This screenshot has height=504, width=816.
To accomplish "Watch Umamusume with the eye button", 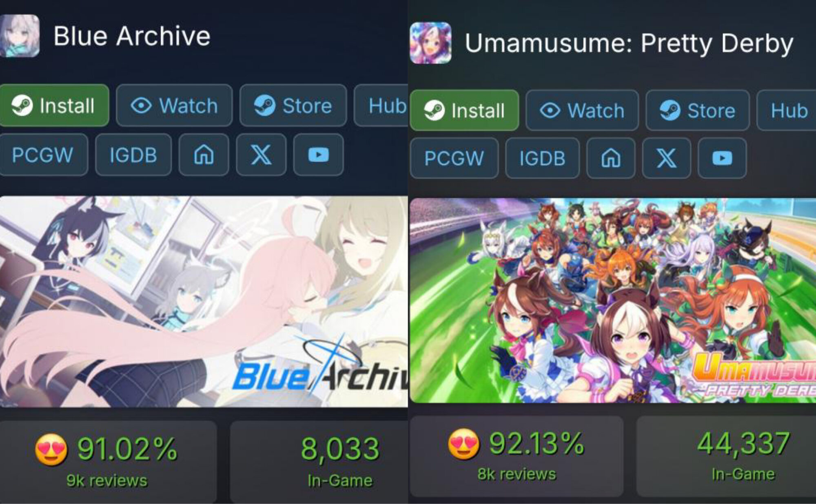I will 582,110.
